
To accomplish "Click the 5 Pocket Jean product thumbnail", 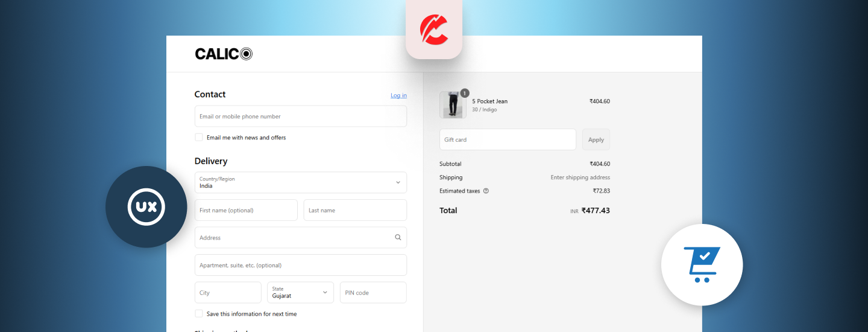I will tap(452, 105).
